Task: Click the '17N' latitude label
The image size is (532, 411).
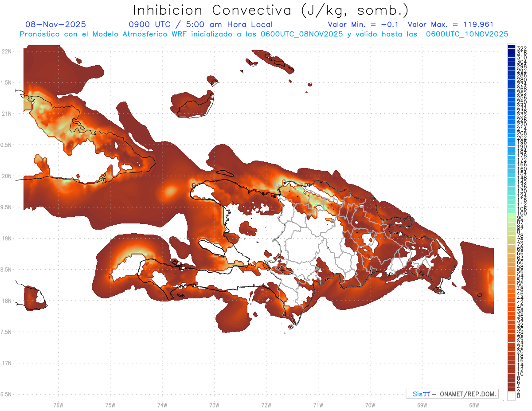Action: click(x=6, y=363)
